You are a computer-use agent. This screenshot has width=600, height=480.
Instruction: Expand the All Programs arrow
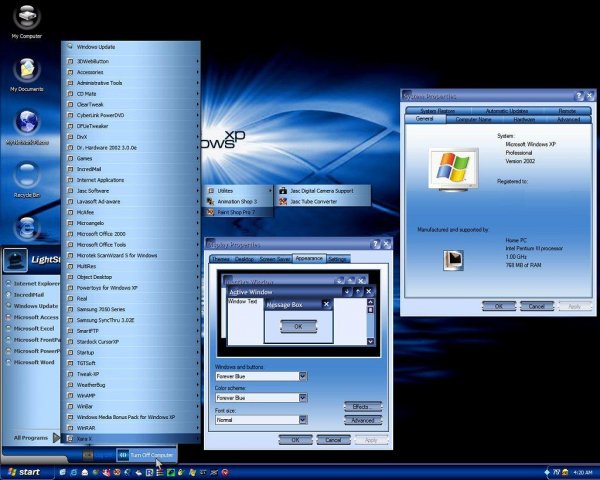[56, 438]
